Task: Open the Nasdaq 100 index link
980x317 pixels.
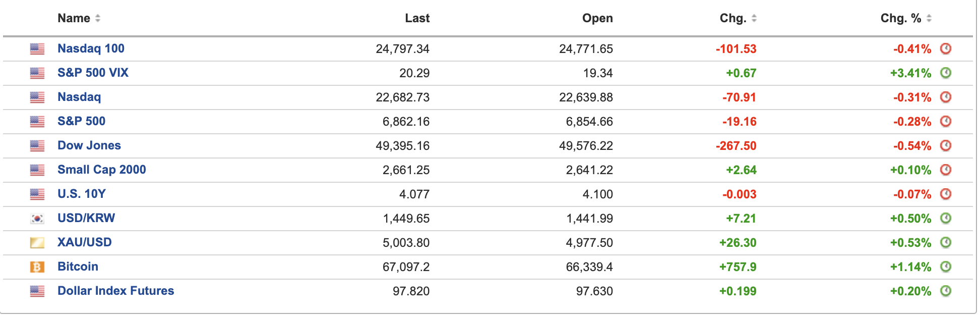Action: click(91, 48)
